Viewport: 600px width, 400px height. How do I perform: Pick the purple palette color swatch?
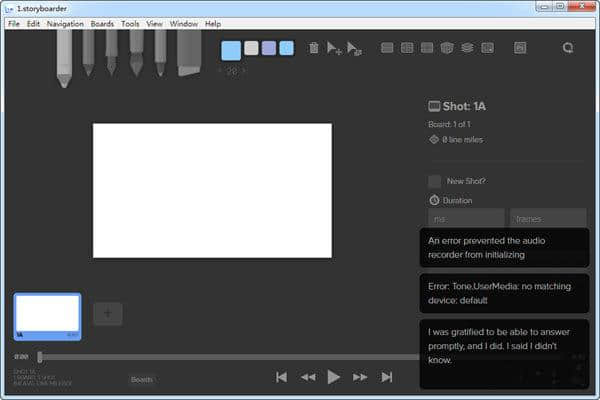(x=268, y=48)
